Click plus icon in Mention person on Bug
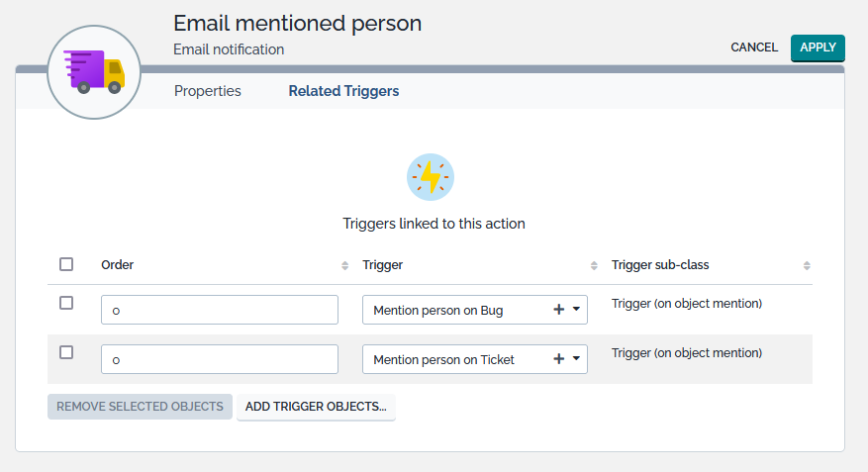Screen dimensions: 868x472 click(558, 310)
